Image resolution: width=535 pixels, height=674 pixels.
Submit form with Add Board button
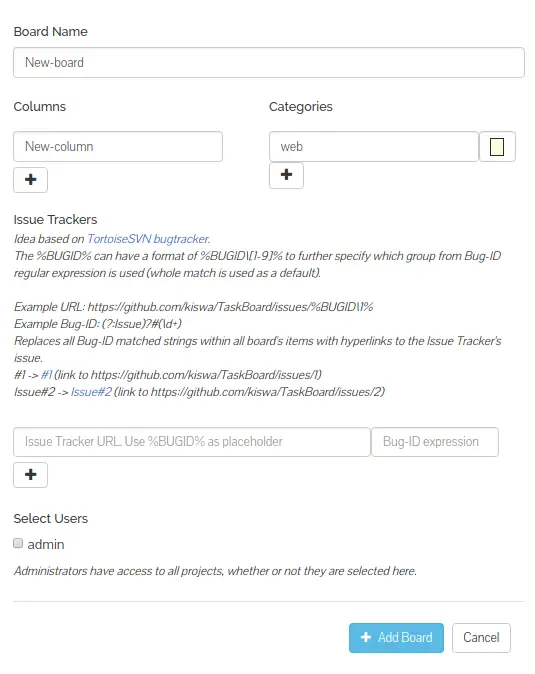point(396,638)
